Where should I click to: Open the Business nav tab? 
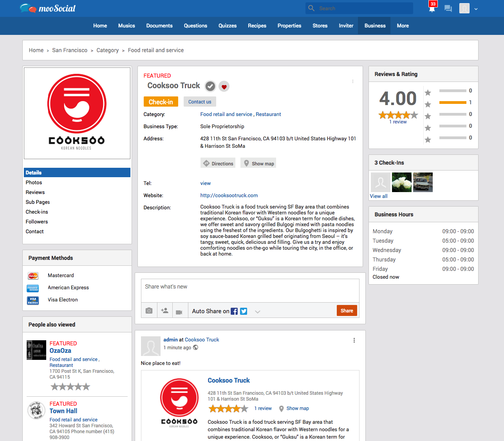point(375,25)
